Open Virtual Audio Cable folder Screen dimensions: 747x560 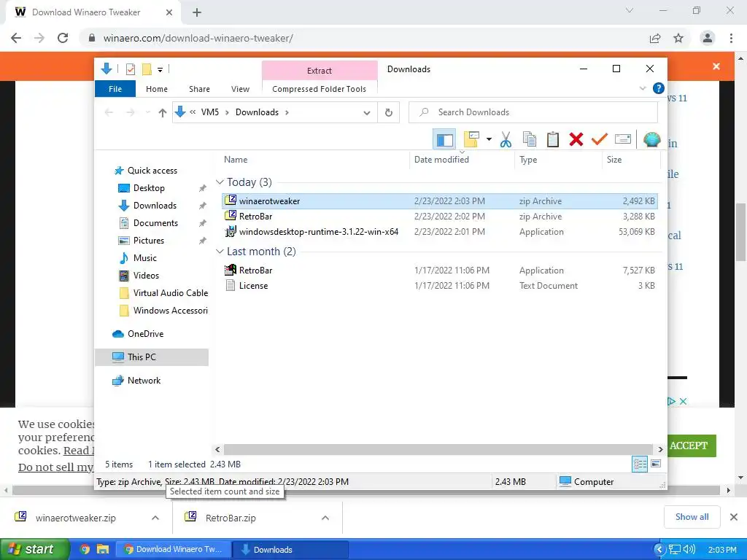(x=170, y=293)
